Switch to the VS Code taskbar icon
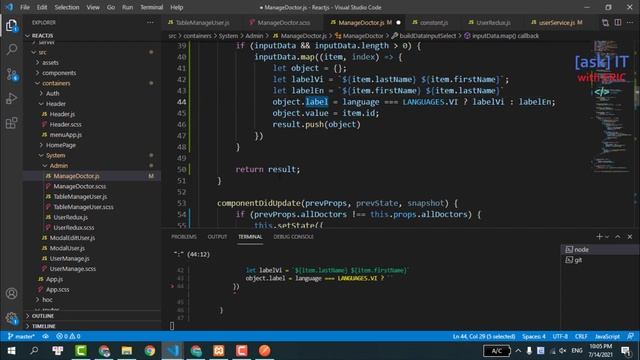Screen dimensions: 640x360 [x=173, y=351]
